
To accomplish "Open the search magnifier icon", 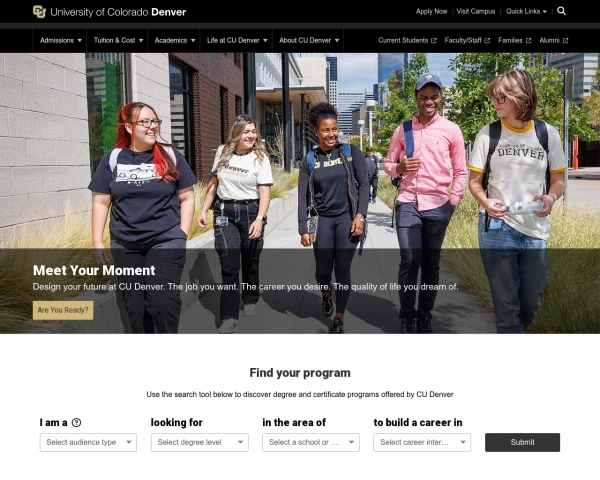I will pos(561,11).
